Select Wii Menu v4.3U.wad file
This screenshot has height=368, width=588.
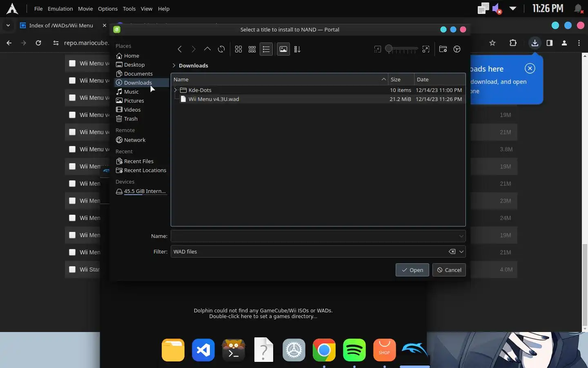[x=318, y=99]
